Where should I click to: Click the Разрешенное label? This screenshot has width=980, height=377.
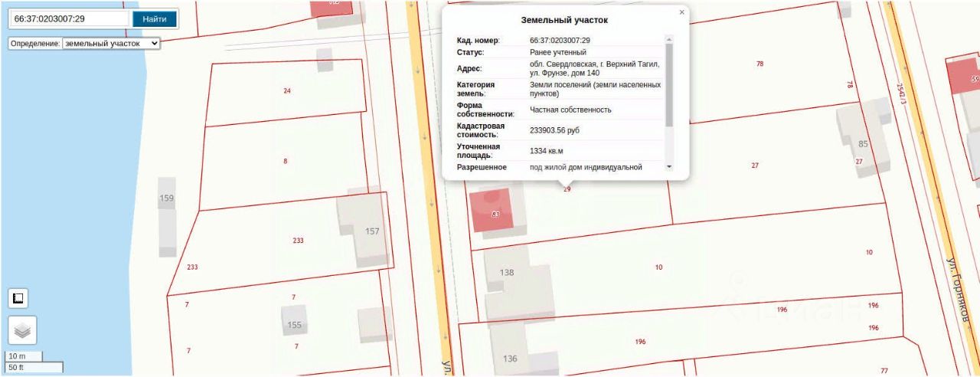(x=482, y=167)
